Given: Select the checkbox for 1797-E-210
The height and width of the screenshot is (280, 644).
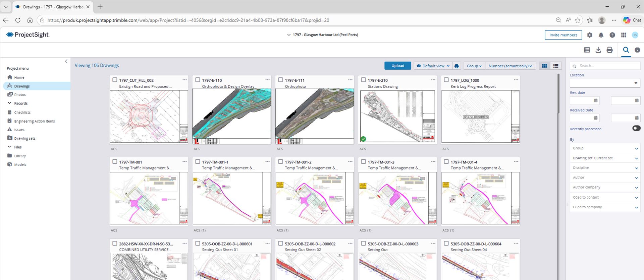Looking at the screenshot, I should [x=363, y=80].
